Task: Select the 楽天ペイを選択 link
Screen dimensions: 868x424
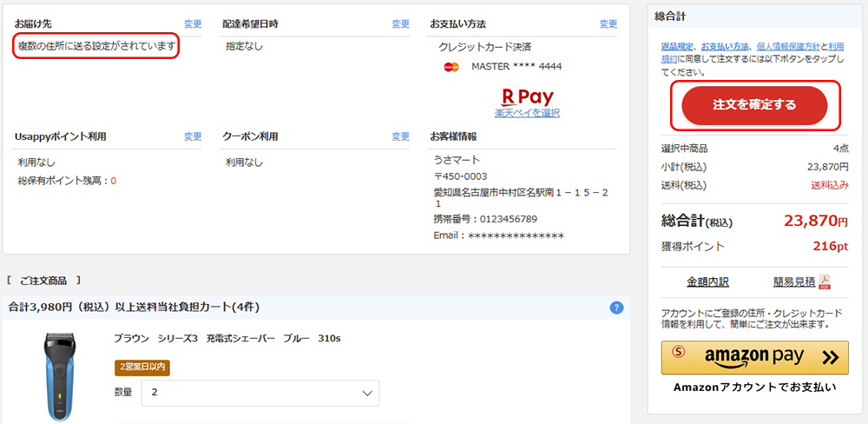Action: (x=527, y=113)
